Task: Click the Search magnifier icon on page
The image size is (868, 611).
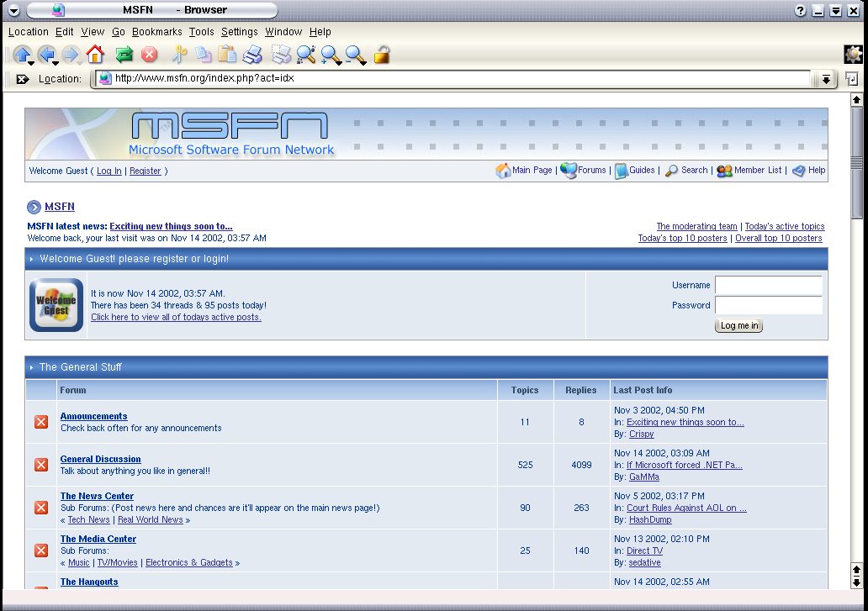Action: point(671,171)
